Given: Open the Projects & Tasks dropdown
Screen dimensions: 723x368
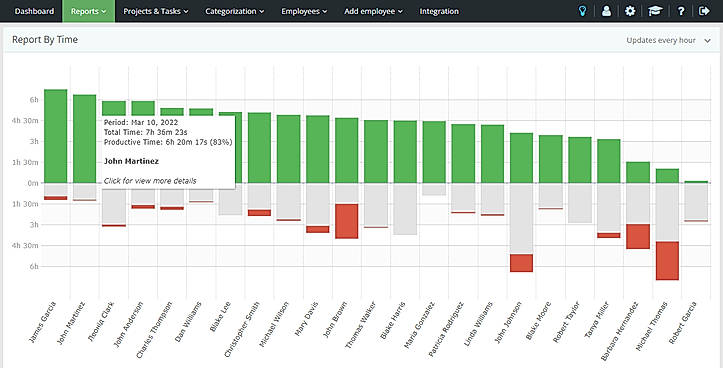Looking at the screenshot, I should pos(155,11).
